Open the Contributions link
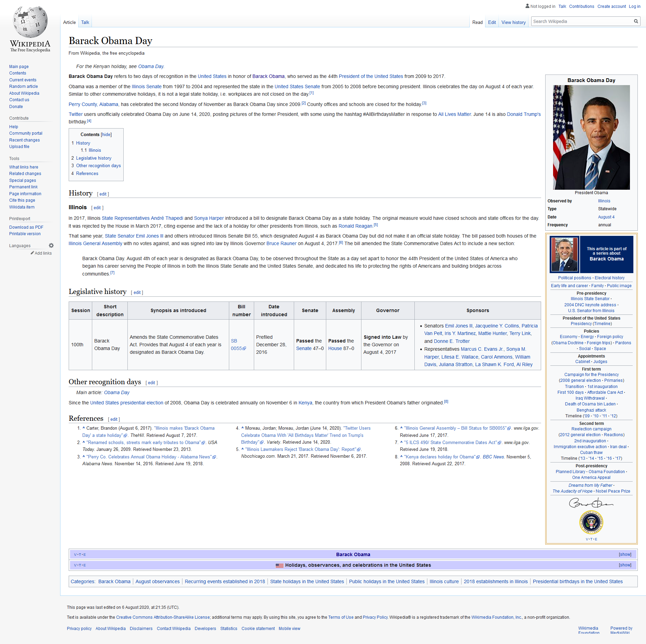Image resolution: width=646 pixels, height=644 pixels. [581, 6]
